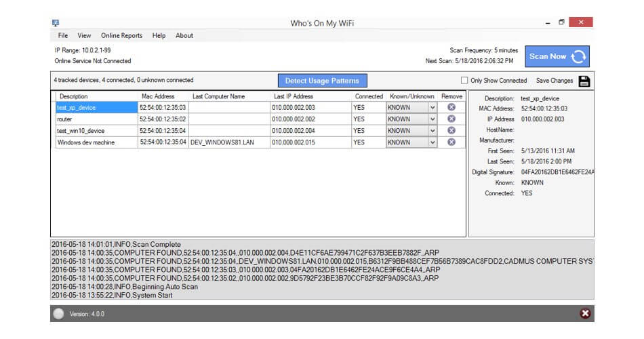Delete the Windows dev machine entry
Viewport: 644px width, 339px height.
[451, 142]
